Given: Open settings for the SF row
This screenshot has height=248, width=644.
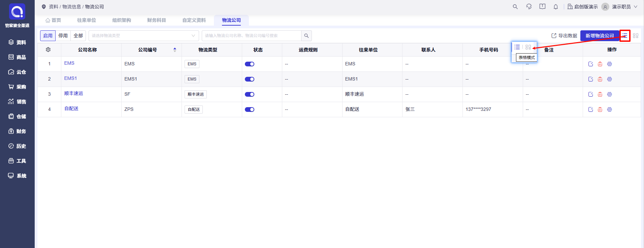Looking at the screenshot, I should pos(609,94).
